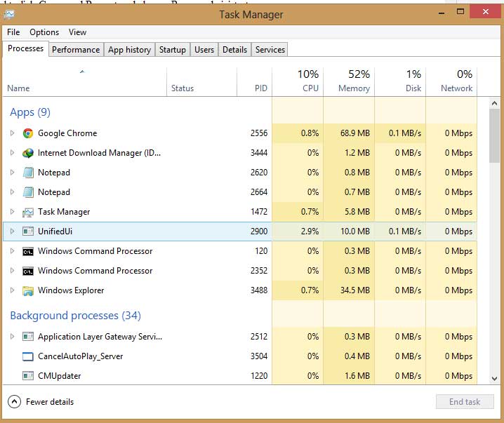The width and height of the screenshot is (504, 423).
Task: Switch to the Services tab
Action: [270, 50]
